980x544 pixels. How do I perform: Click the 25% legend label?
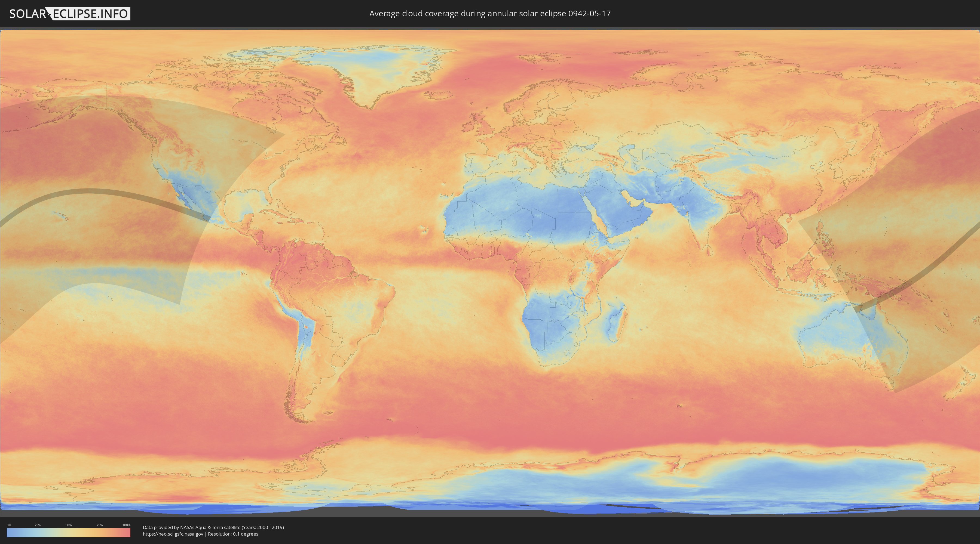pyautogui.click(x=38, y=525)
